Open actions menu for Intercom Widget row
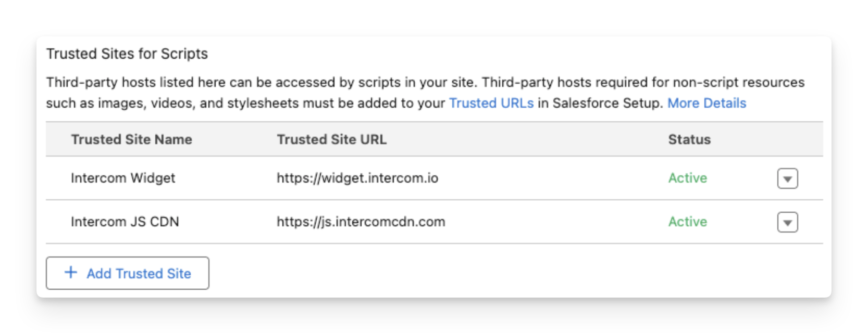This screenshot has width=868, height=334. [x=787, y=178]
